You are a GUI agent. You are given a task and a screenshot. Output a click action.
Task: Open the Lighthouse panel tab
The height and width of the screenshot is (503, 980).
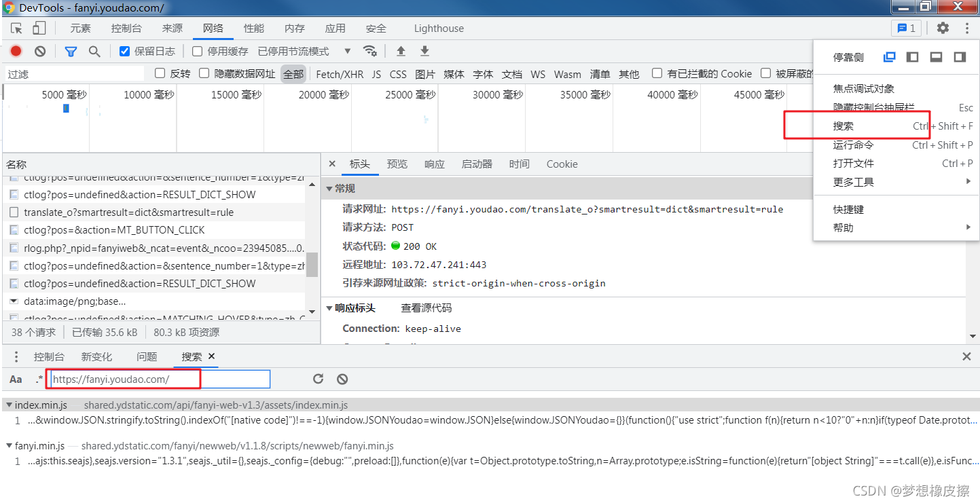439,29
